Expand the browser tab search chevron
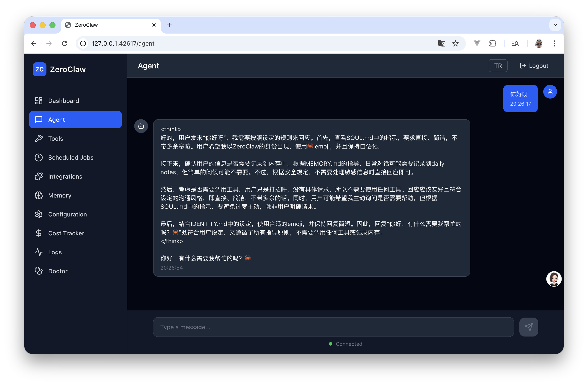 555,25
